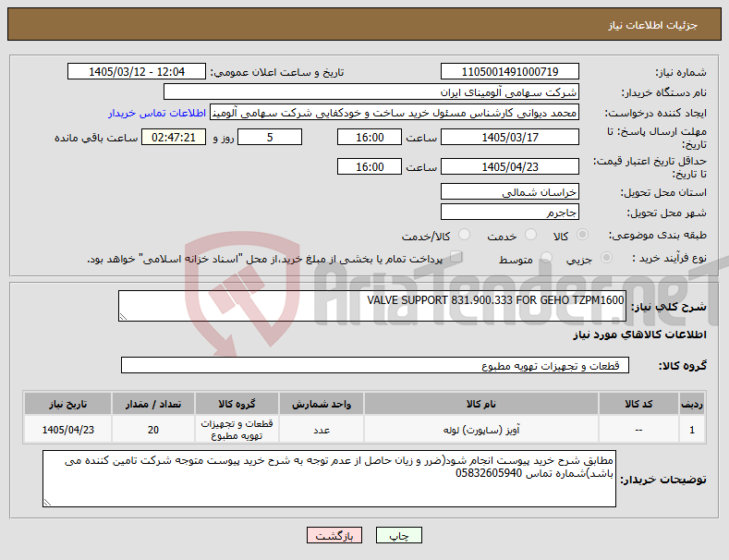Click the بازگشت (back) button

coord(334,535)
